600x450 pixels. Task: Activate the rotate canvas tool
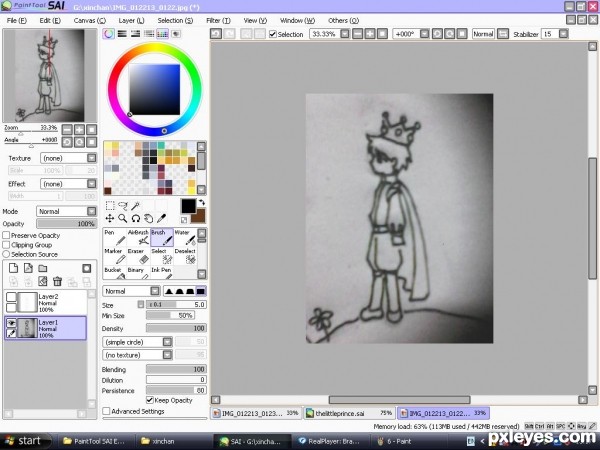tap(135, 218)
